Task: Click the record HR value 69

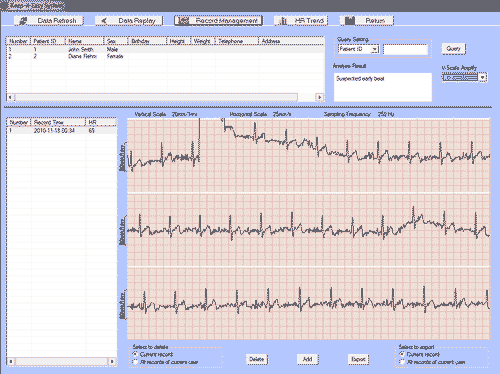Action: click(x=92, y=131)
